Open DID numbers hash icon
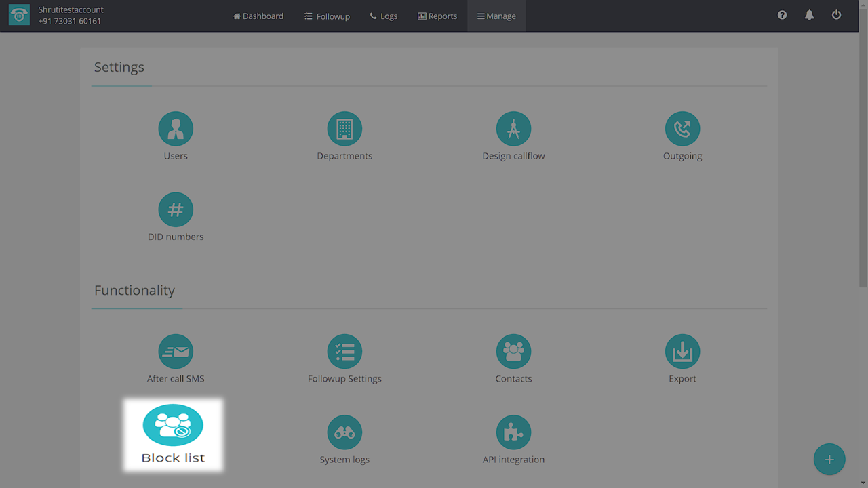This screenshot has height=488, width=868. click(x=176, y=210)
